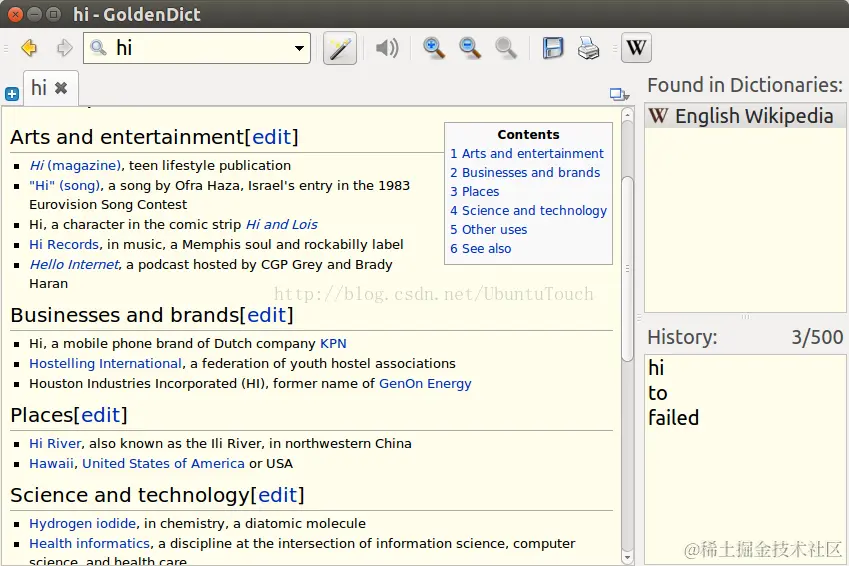Viewport: 849px width, 566px height.
Task: Click the article scrollbar down arrow
Action: click(x=628, y=557)
